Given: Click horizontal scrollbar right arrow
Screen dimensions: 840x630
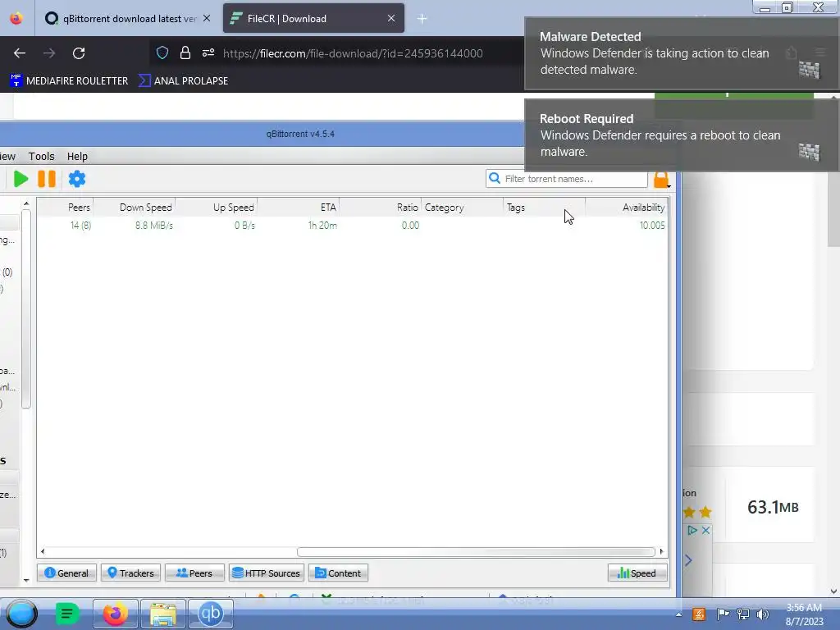Looking at the screenshot, I should 661,552.
